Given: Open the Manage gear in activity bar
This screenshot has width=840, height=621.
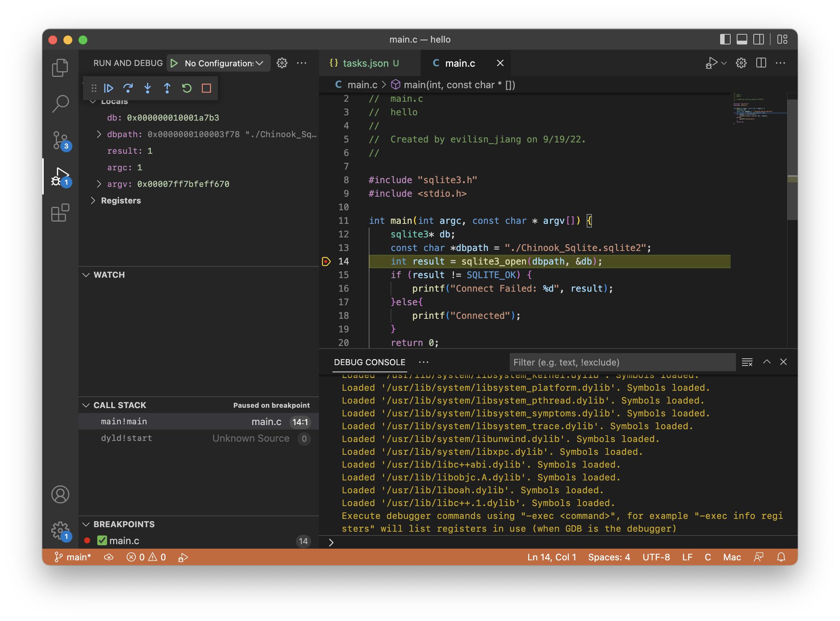Looking at the screenshot, I should pyautogui.click(x=60, y=531).
